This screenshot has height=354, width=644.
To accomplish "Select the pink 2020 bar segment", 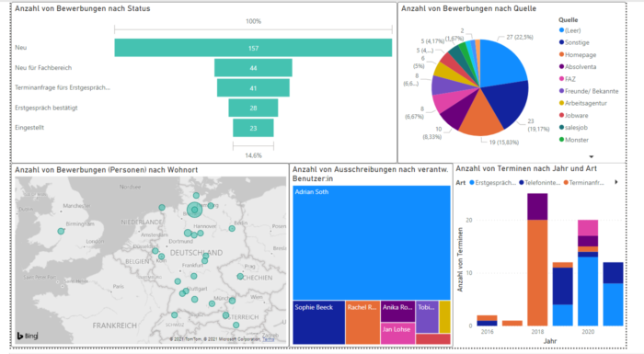I will [x=588, y=228].
